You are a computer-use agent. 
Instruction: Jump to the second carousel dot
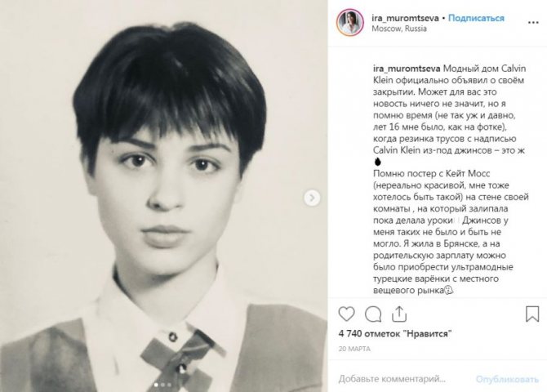click(x=162, y=385)
